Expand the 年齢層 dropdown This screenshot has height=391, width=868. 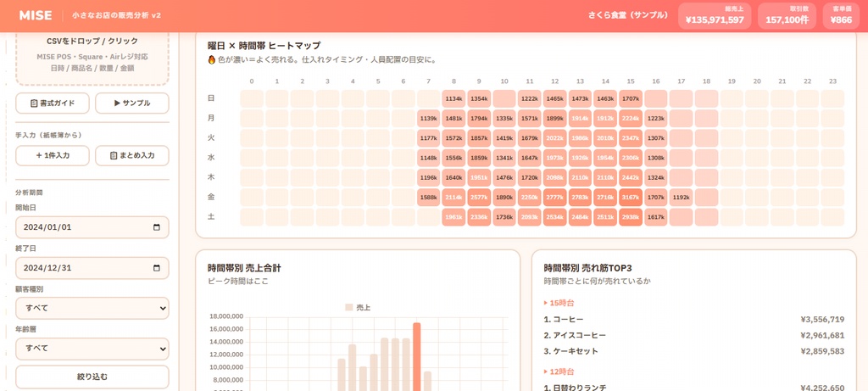pyautogui.click(x=92, y=349)
